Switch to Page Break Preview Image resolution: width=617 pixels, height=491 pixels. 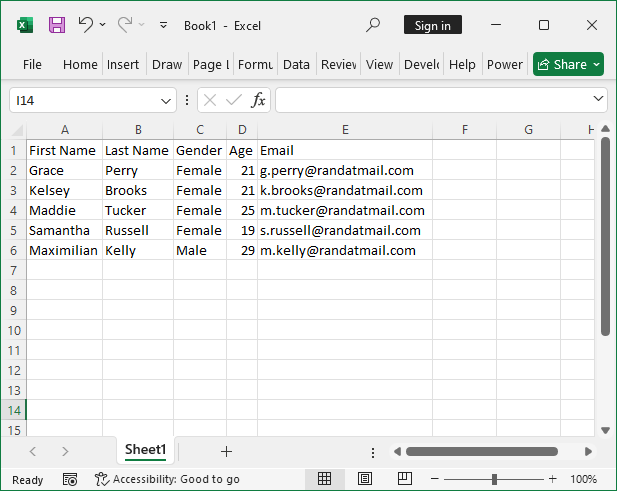click(405, 479)
